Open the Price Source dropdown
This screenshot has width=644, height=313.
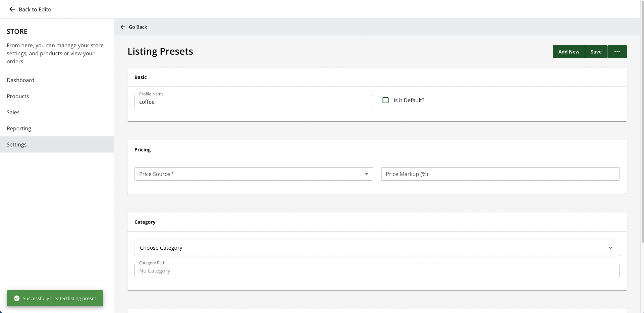click(x=254, y=174)
